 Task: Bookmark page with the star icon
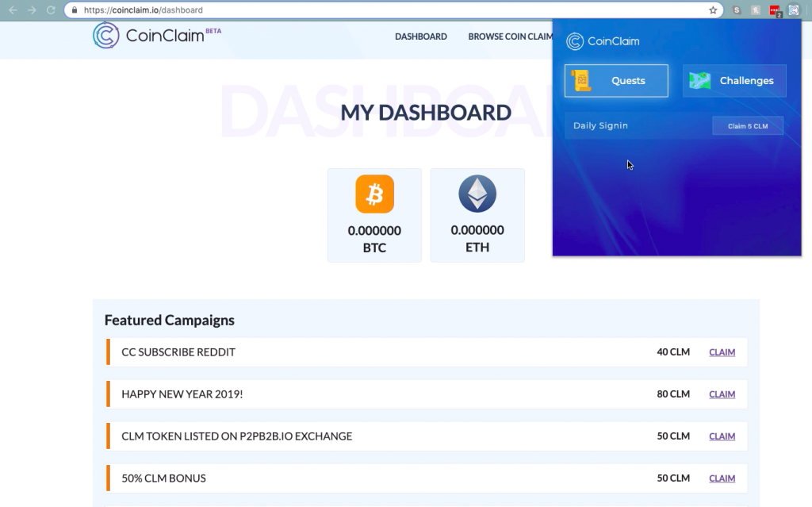point(713,10)
